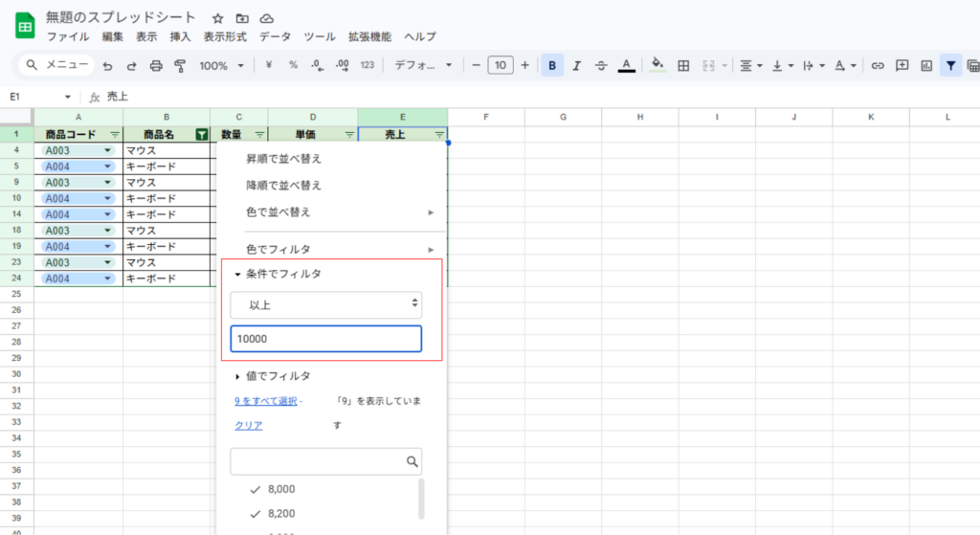This screenshot has width=980, height=535.
Task: Click the borders icon in toolbar
Action: tap(683, 66)
